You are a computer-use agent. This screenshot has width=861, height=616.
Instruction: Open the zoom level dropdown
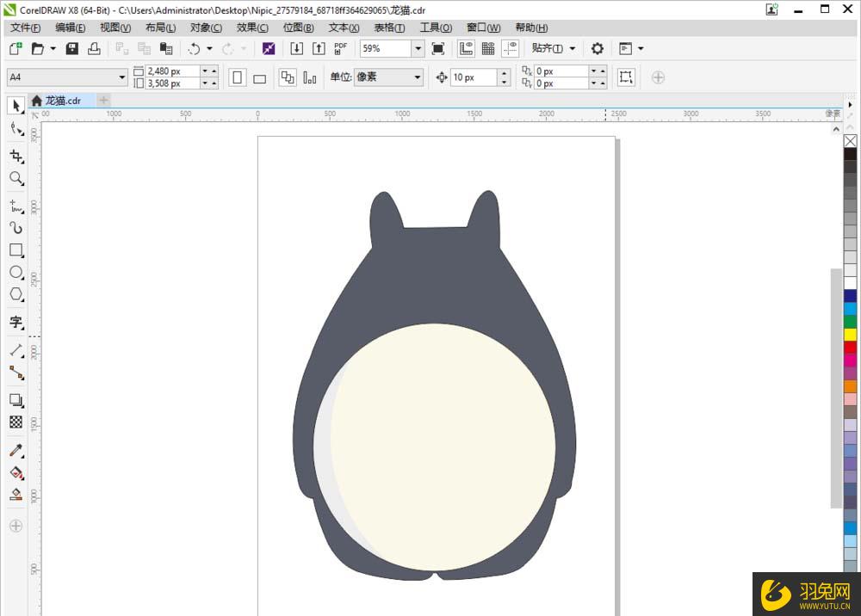(x=418, y=49)
